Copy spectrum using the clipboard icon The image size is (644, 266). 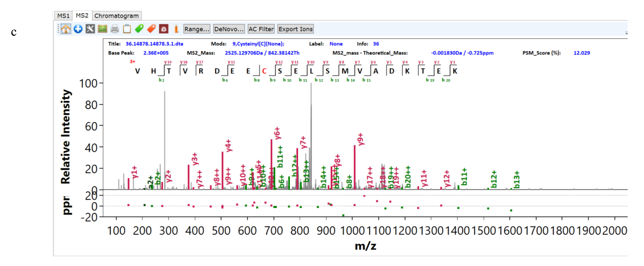[x=127, y=29]
